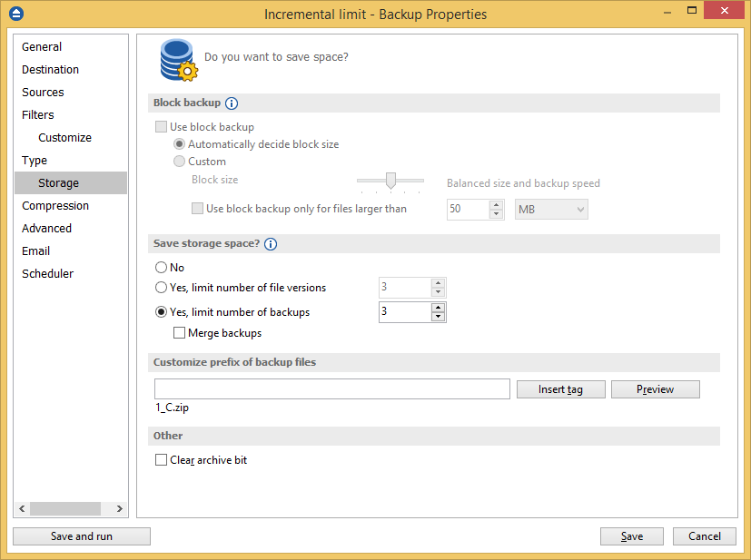751x560 pixels.
Task: Open the MB size unit dropdown
Action: tap(551, 210)
